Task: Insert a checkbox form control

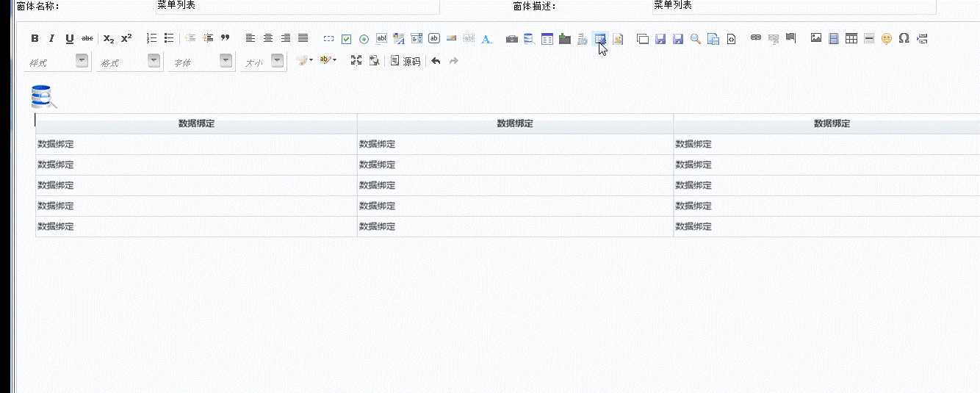Action: coord(346,39)
